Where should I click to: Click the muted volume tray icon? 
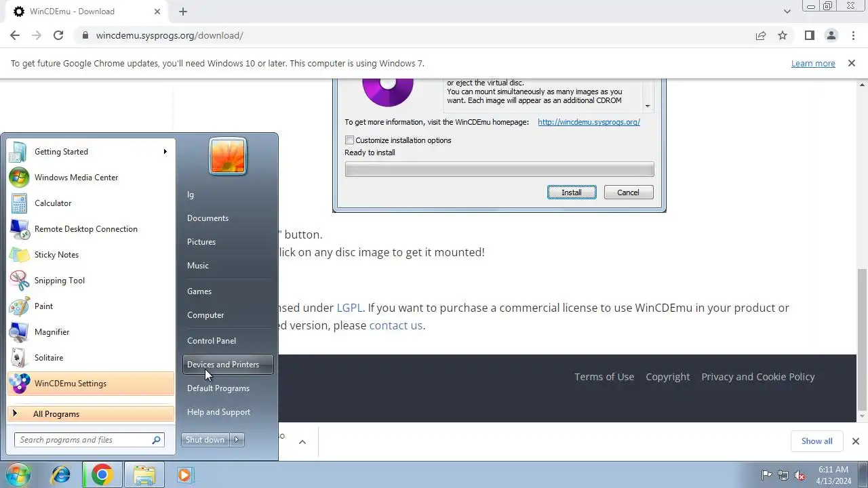point(800,475)
